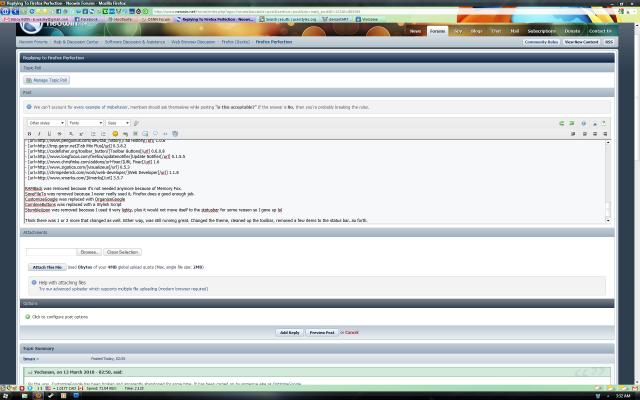Open the Subscriptions navigation tab

coord(541,31)
